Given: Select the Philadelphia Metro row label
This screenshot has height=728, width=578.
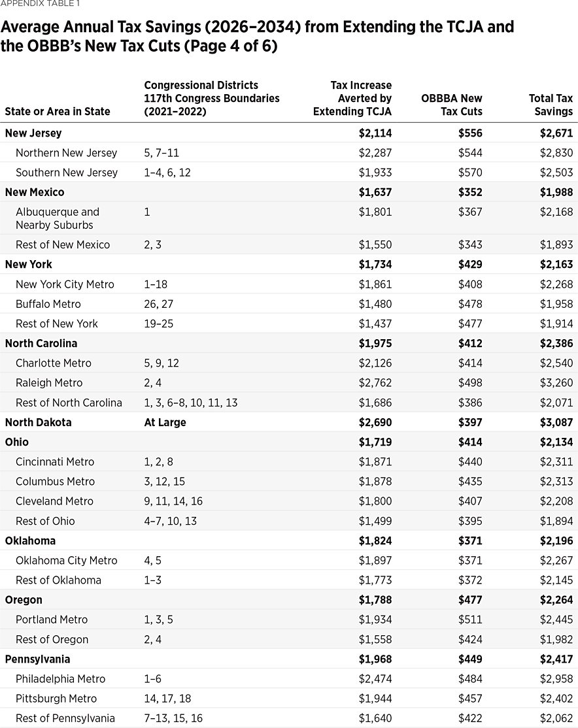Looking at the screenshot, I should (x=60, y=679).
